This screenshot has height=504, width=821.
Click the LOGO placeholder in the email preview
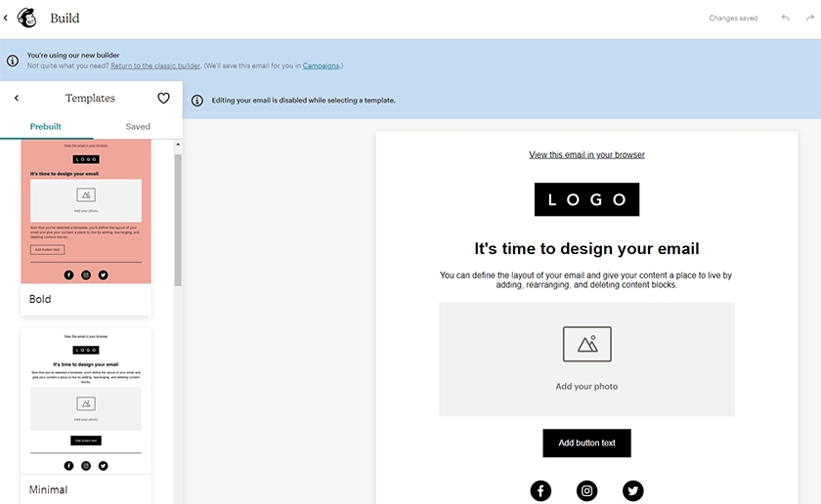[587, 199]
